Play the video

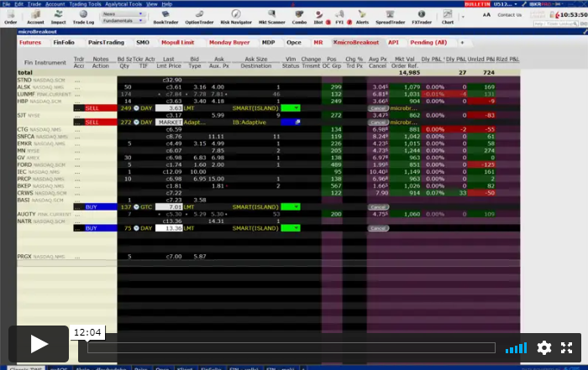tap(39, 344)
